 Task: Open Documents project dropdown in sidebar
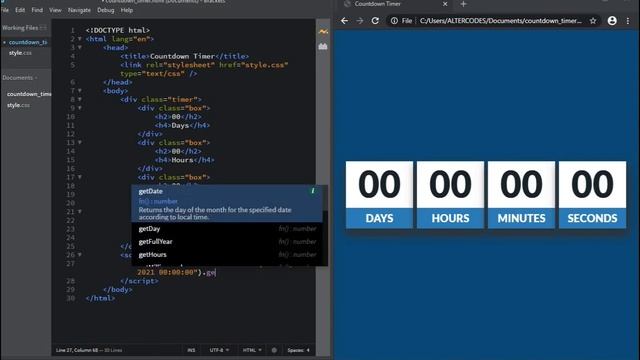click(19, 78)
